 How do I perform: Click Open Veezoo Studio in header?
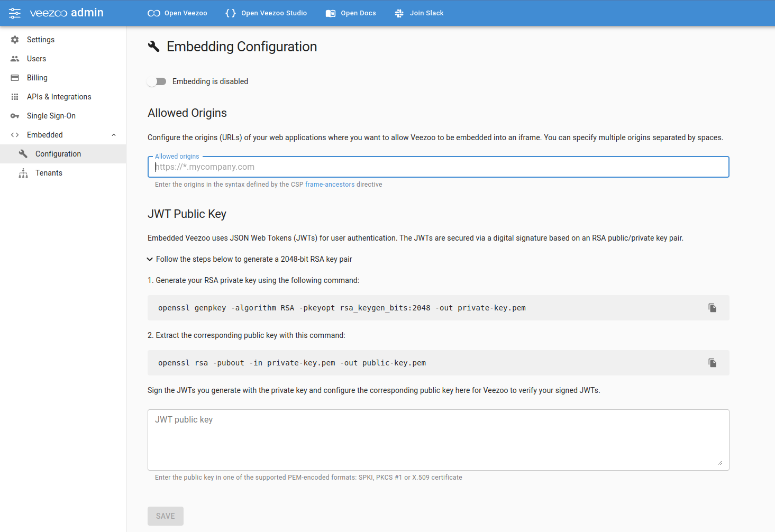pyautogui.click(x=266, y=13)
